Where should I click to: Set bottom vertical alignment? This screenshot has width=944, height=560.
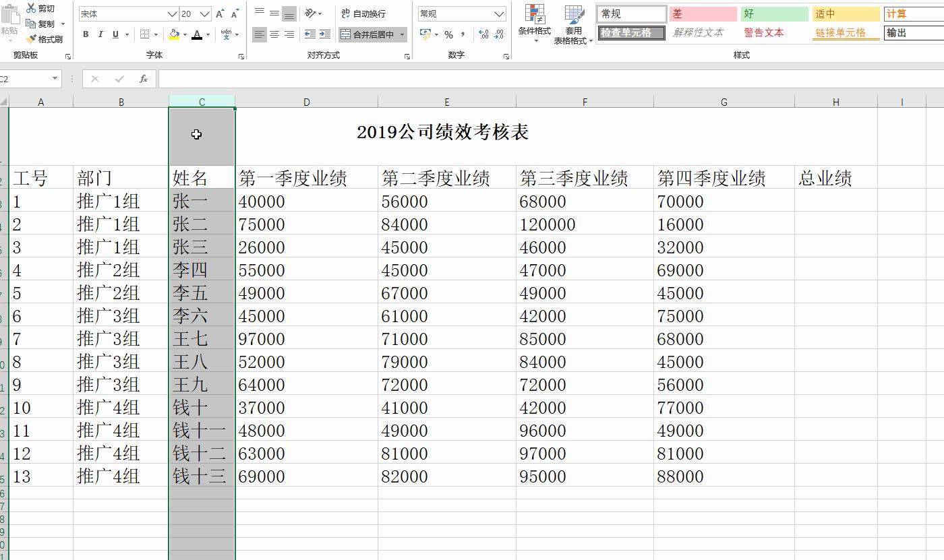pyautogui.click(x=289, y=13)
